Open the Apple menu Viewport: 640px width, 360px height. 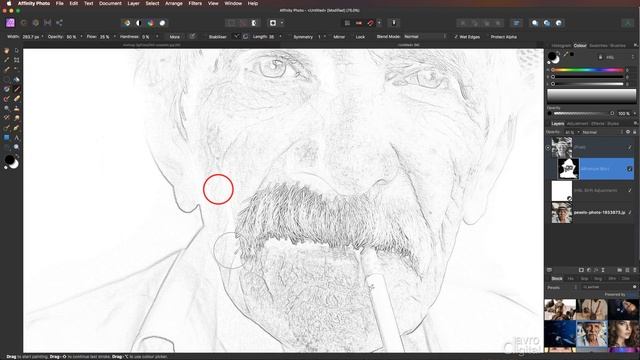[x=9, y=3]
